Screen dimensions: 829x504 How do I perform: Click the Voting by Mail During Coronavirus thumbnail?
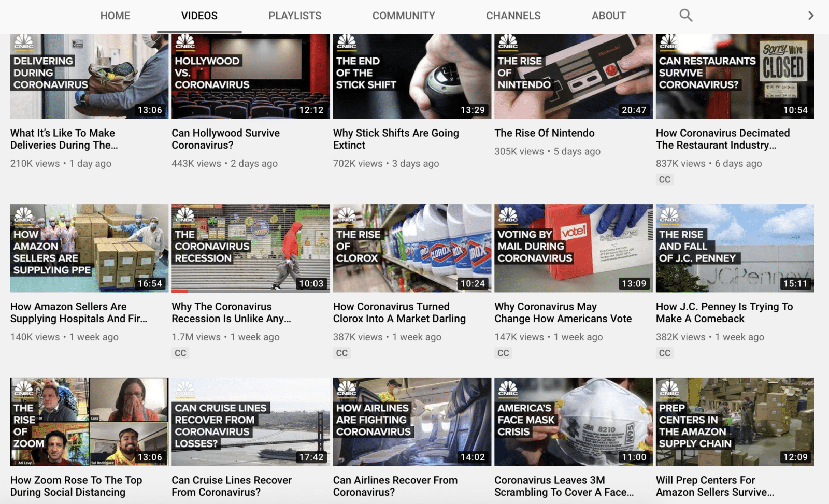coord(573,248)
